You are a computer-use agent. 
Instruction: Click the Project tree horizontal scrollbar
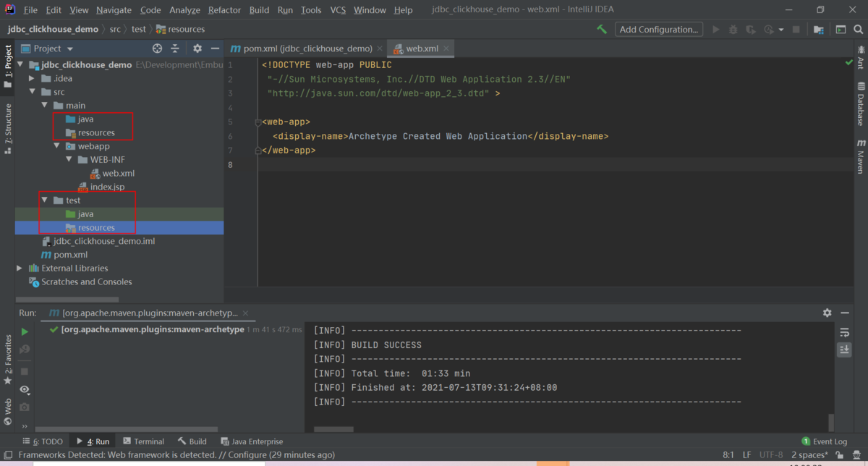coord(67,300)
